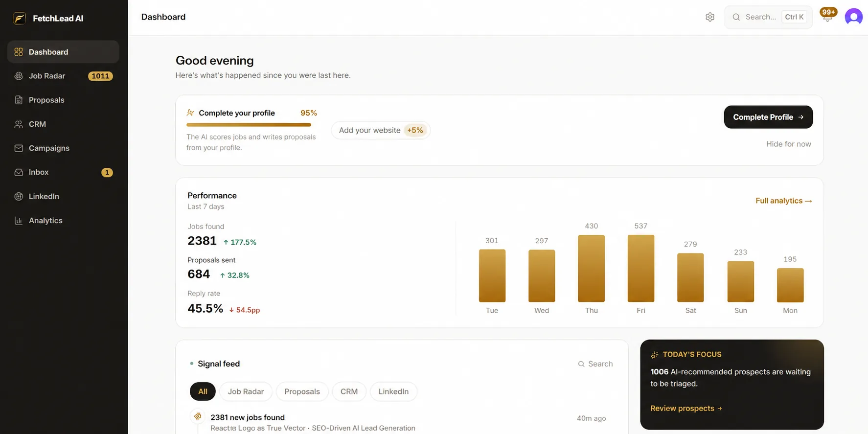Viewport: 868px width, 434px height.
Task: Select the Proposals filter chip
Action: click(x=302, y=391)
